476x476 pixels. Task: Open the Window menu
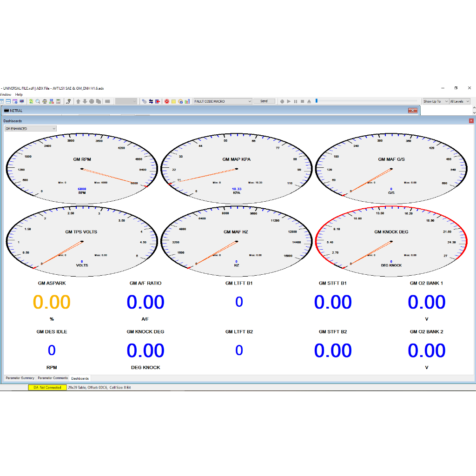(6, 94)
